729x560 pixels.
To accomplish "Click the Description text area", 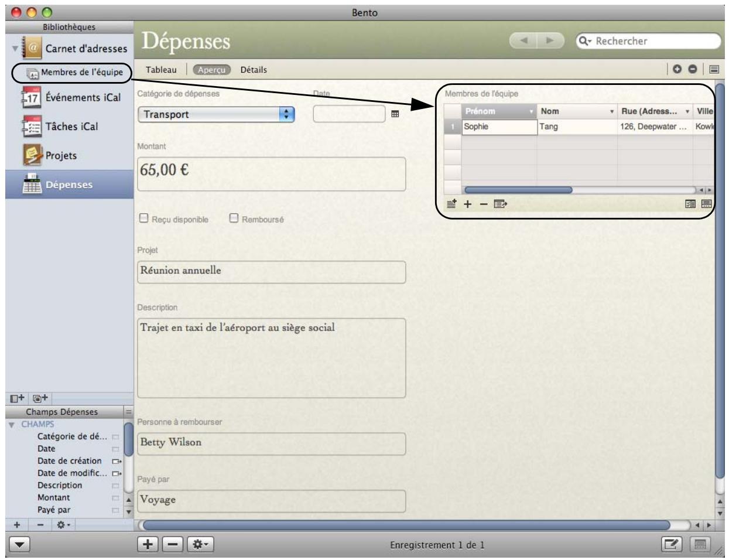I will pos(271,358).
